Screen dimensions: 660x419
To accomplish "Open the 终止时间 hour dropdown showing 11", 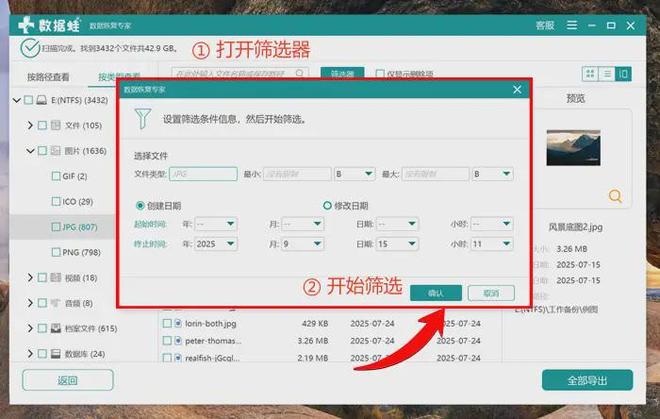I will pos(492,244).
